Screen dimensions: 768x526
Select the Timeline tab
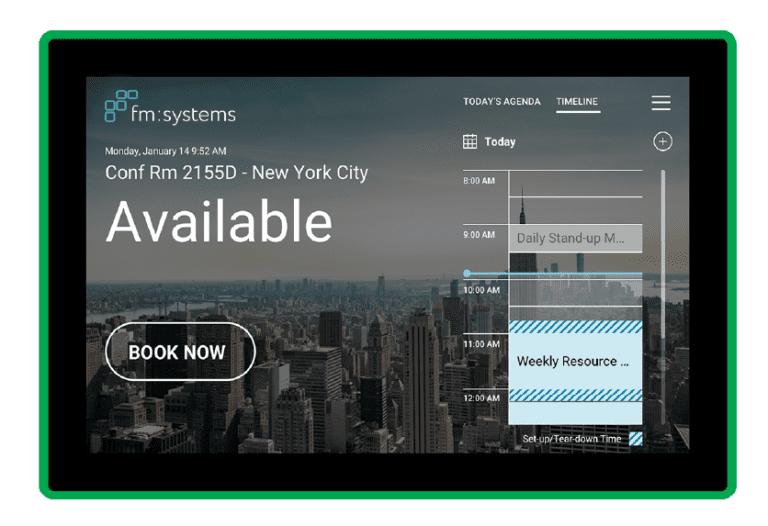click(x=577, y=101)
